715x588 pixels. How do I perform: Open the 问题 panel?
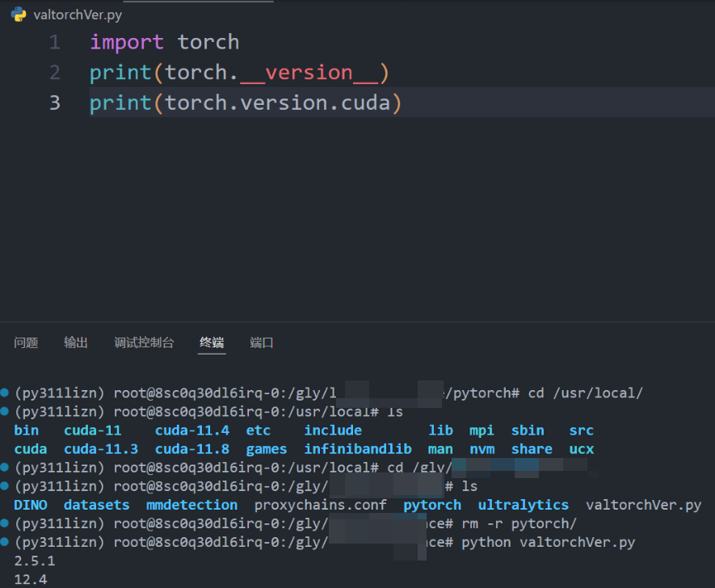click(27, 342)
